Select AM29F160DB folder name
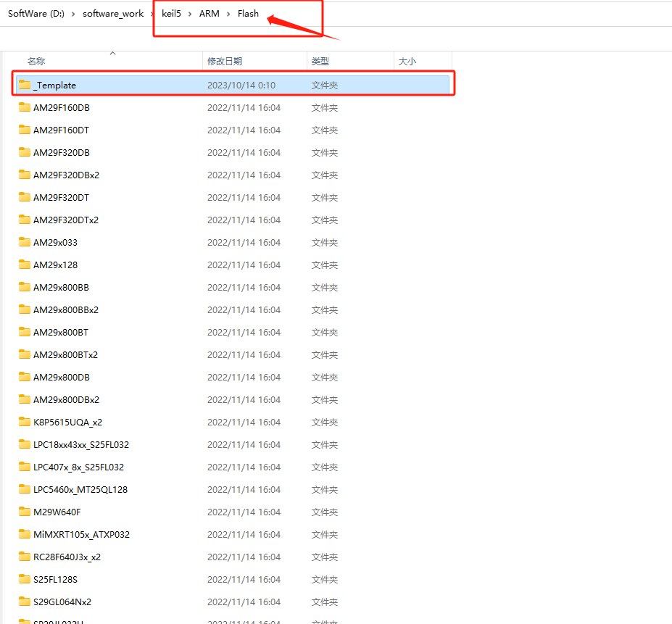 [62, 107]
